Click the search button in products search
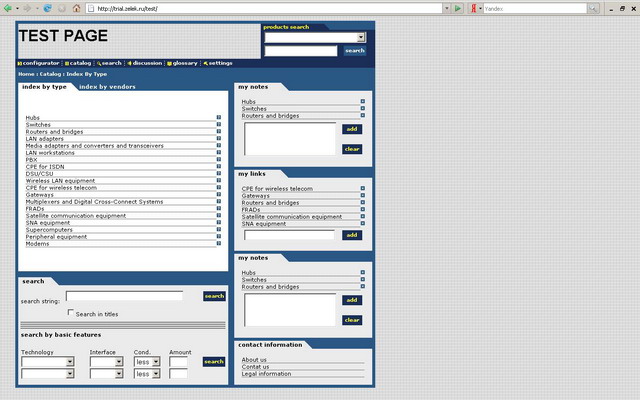 (355, 51)
